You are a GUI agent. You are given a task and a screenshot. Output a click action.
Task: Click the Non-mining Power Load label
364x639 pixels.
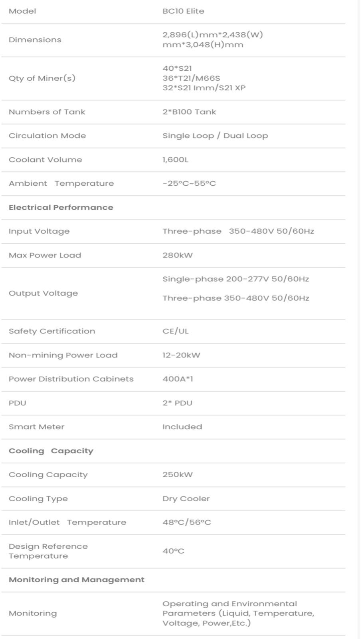tap(63, 355)
